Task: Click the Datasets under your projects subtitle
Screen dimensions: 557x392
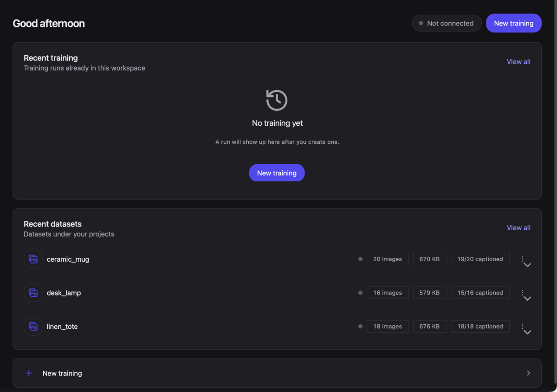Action: [69, 234]
